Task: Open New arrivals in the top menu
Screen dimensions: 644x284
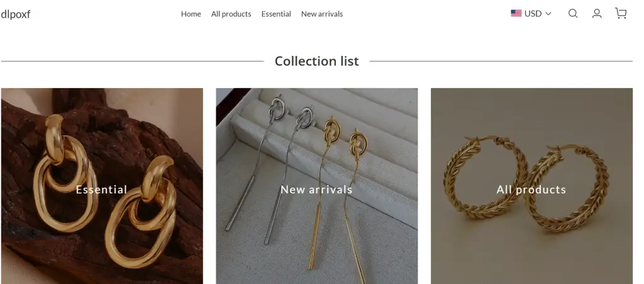Action: 322,14
